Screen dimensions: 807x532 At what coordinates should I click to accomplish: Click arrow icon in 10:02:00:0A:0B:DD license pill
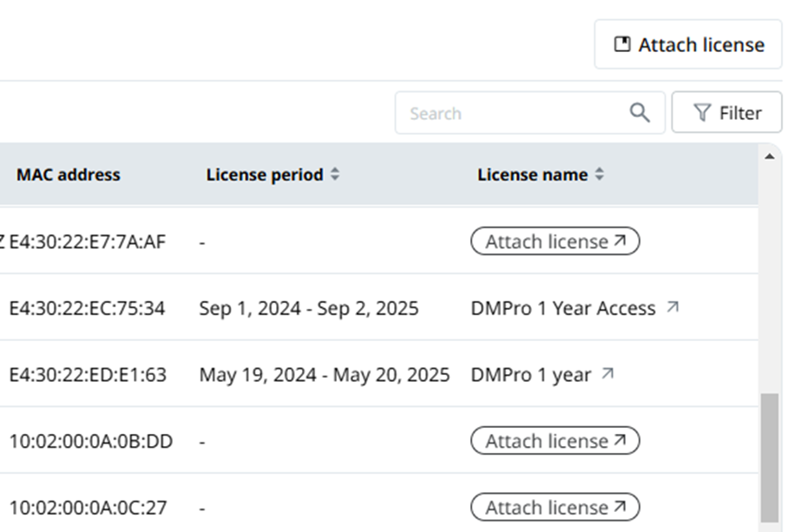620,440
